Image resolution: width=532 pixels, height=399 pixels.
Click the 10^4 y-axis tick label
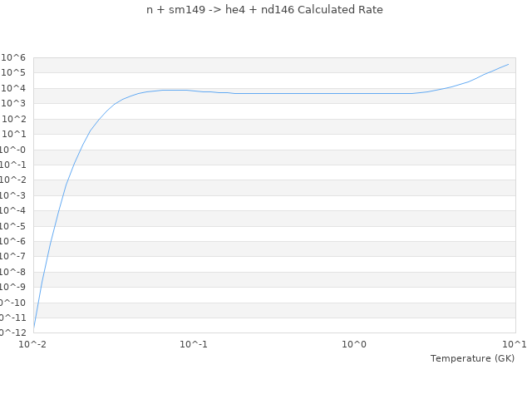click(x=14, y=88)
